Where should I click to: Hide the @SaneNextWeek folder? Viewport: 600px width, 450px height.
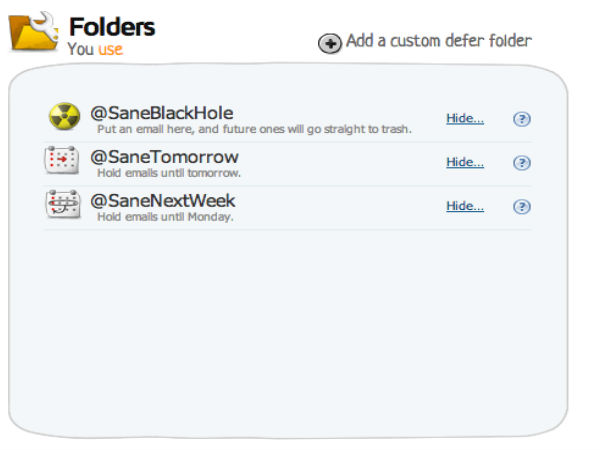[465, 206]
